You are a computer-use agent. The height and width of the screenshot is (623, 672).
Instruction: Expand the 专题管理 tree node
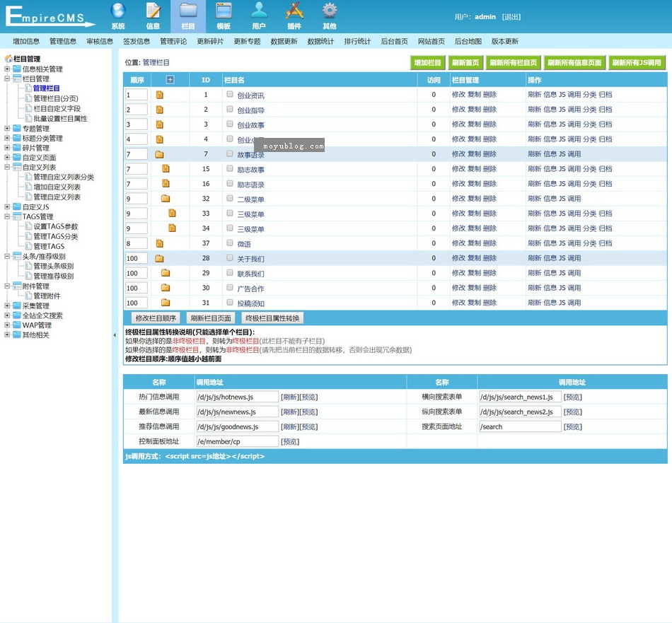pos(7,128)
